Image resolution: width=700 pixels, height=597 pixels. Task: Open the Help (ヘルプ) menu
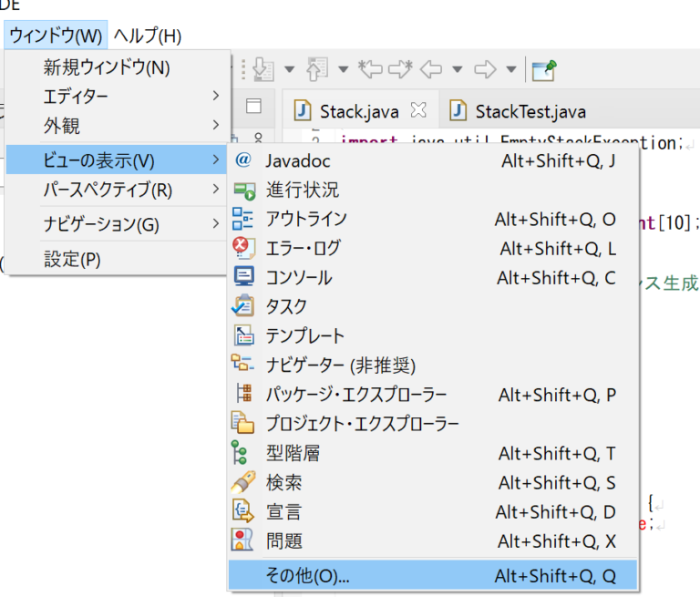[x=148, y=36]
